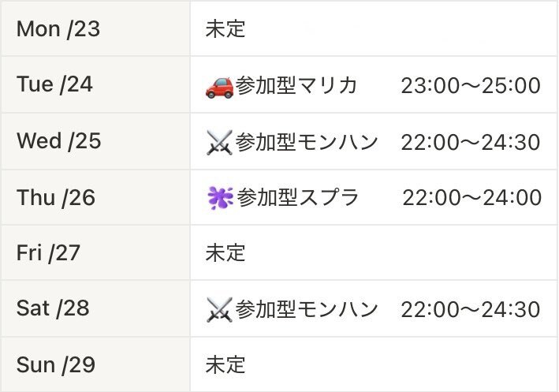Click the red car emoji icon

[220, 87]
